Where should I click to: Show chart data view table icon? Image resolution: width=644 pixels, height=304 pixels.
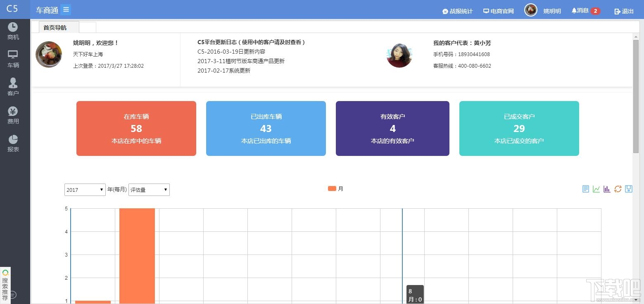point(586,189)
